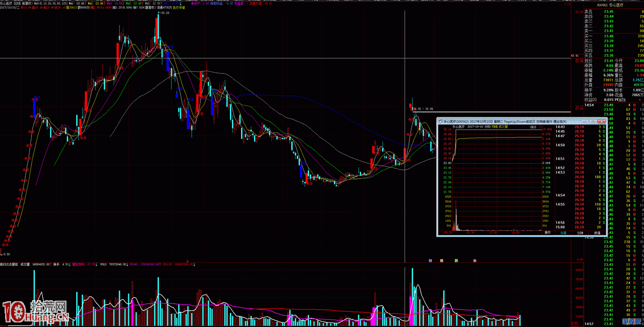Click small red icon beside 统计
This screenshot has height=327, width=644.
pos(540,127)
